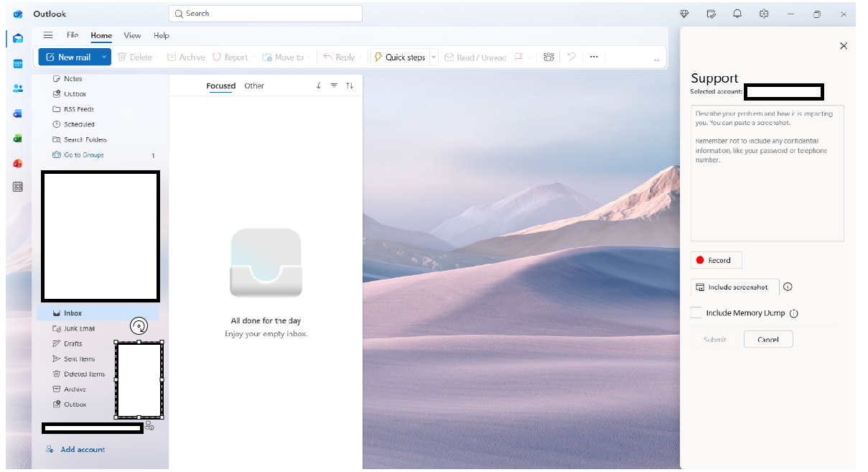Open the Mail module in the left rail
The image size is (868, 472).
[x=18, y=39]
